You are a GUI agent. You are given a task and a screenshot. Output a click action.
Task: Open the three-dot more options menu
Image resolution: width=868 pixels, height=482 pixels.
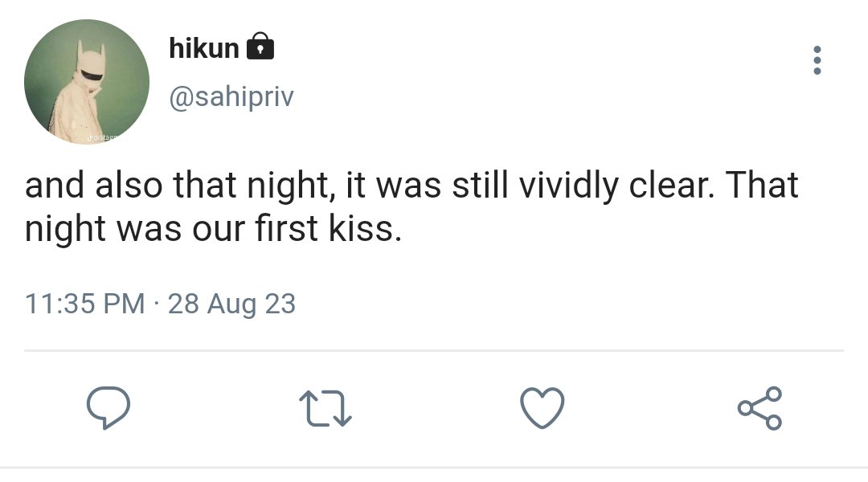[817, 59]
